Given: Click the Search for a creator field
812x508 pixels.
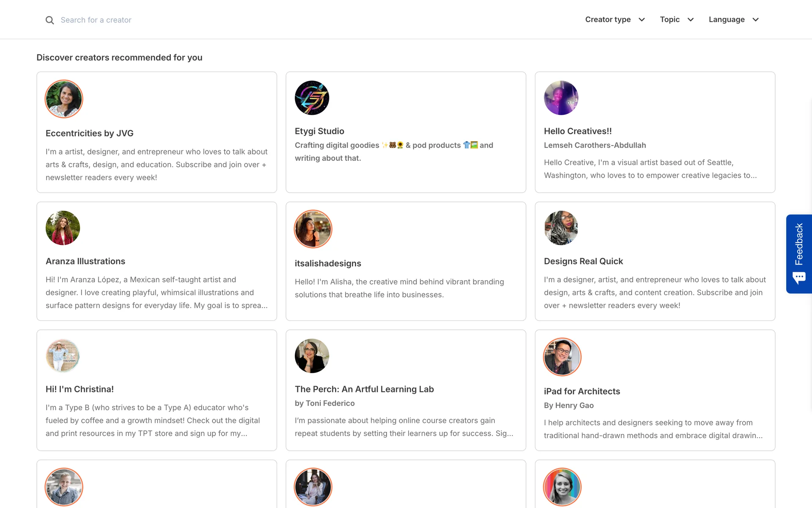Looking at the screenshot, I should [169, 20].
